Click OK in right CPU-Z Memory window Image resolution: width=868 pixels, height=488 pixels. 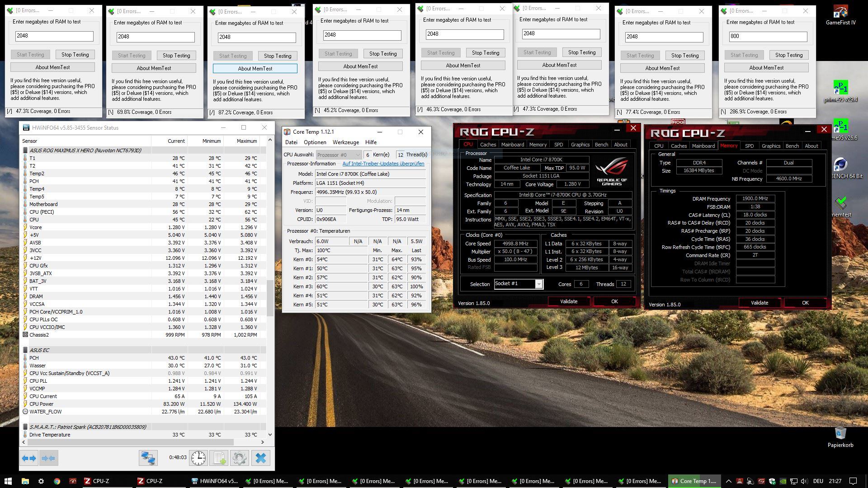[805, 303]
